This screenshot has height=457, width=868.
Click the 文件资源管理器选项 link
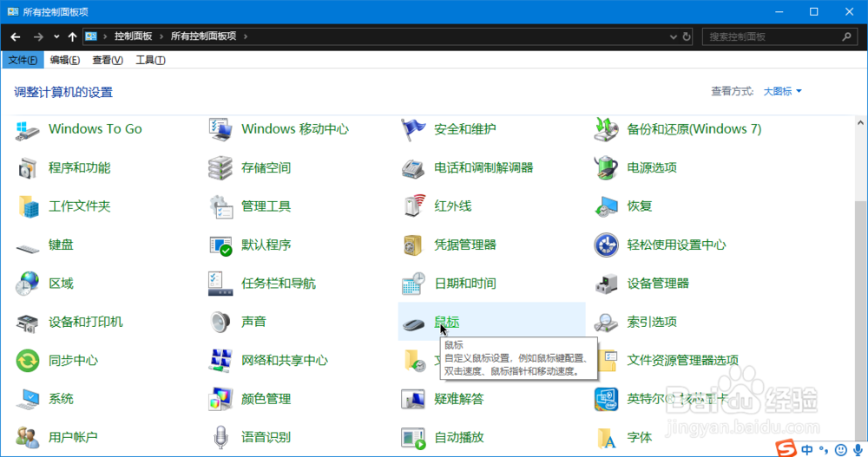coord(682,361)
